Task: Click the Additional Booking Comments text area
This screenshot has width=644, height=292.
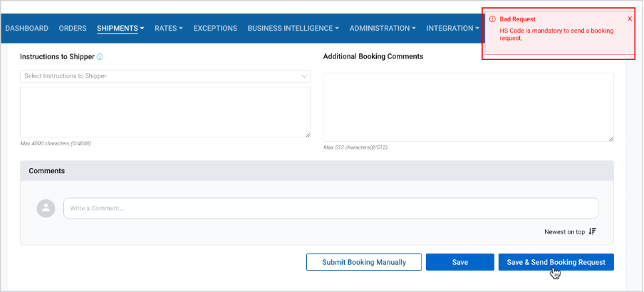Action: pos(469,108)
